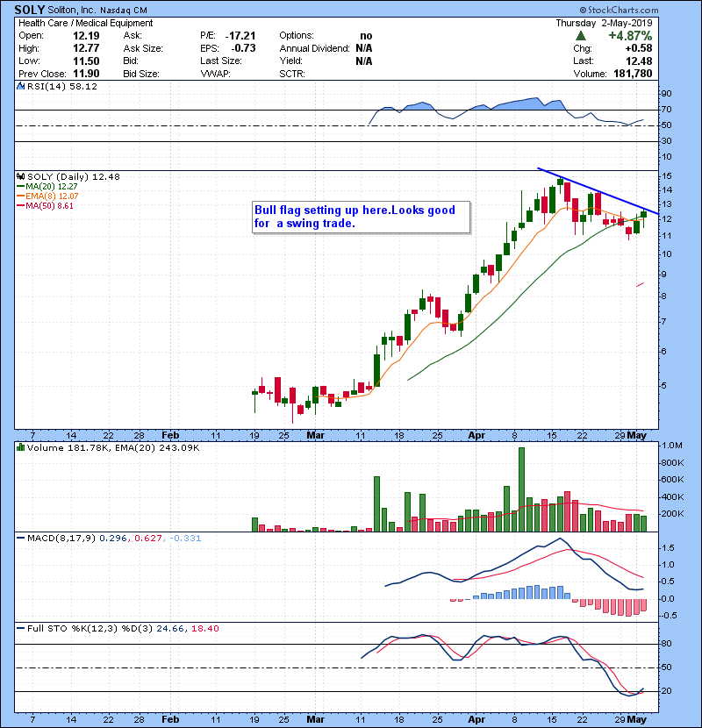This screenshot has height=728, width=702.
Task: Click the Open 12.19 value
Action: pos(86,36)
